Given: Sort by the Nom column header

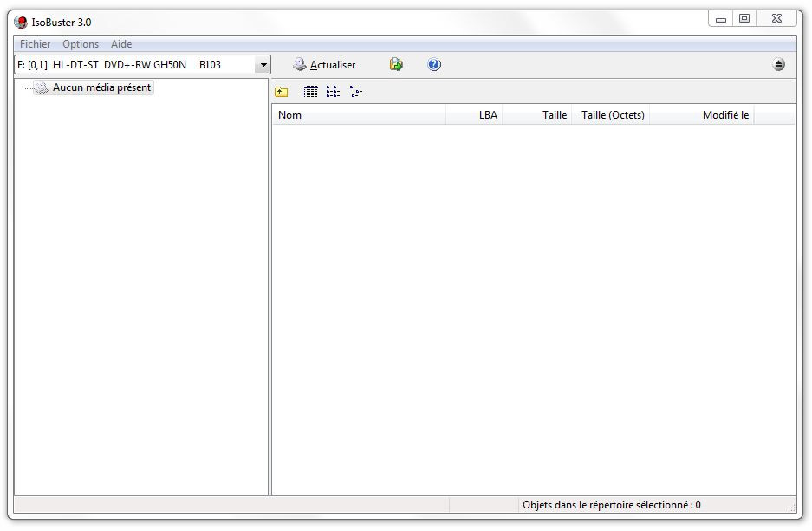Looking at the screenshot, I should [x=359, y=115].
